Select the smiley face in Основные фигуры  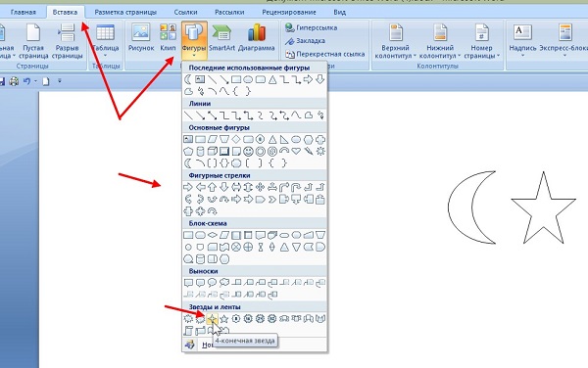point(248,152)
